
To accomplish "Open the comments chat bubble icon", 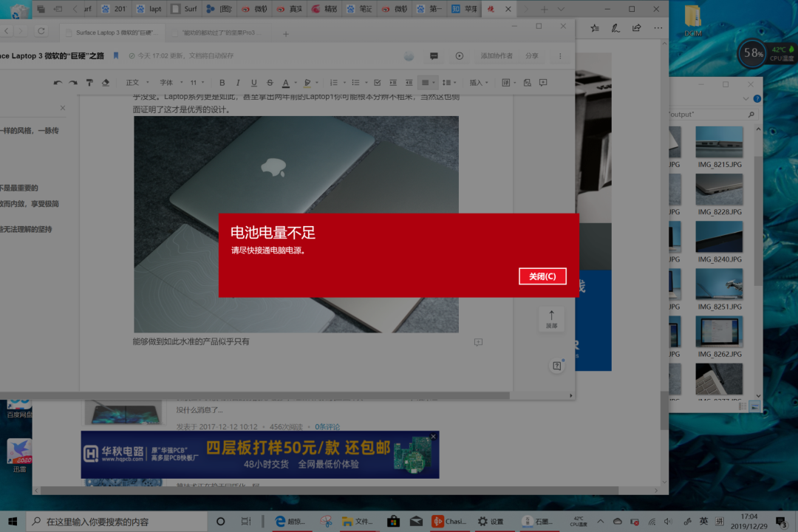I will click(x=434, y=56).
